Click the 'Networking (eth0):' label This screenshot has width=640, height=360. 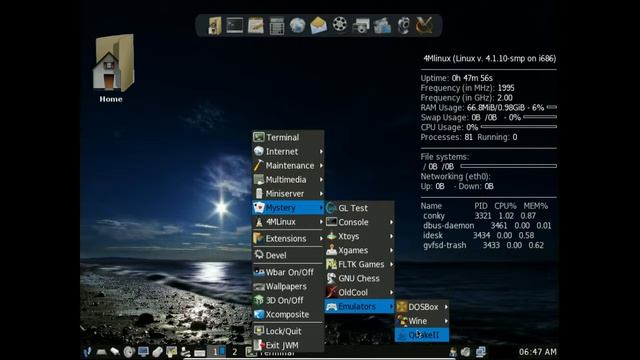456,176
